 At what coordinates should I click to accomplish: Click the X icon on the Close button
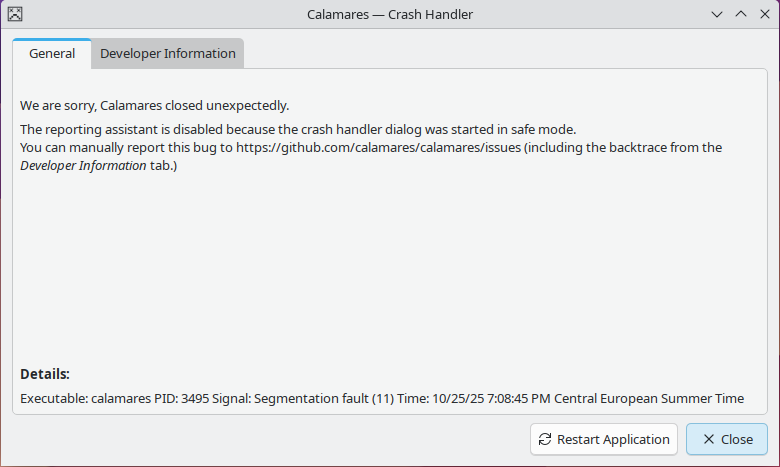pos(708,439)
